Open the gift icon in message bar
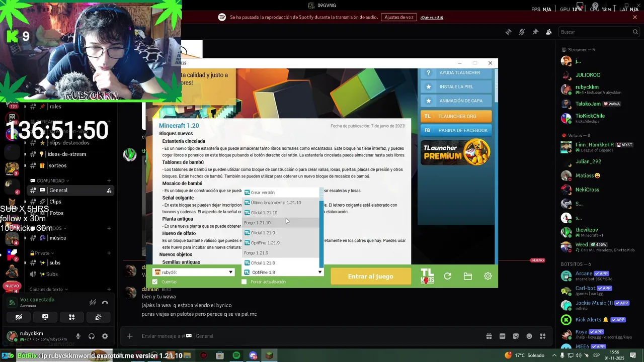This screenshot has width=644, height=362. click(489, 336)
